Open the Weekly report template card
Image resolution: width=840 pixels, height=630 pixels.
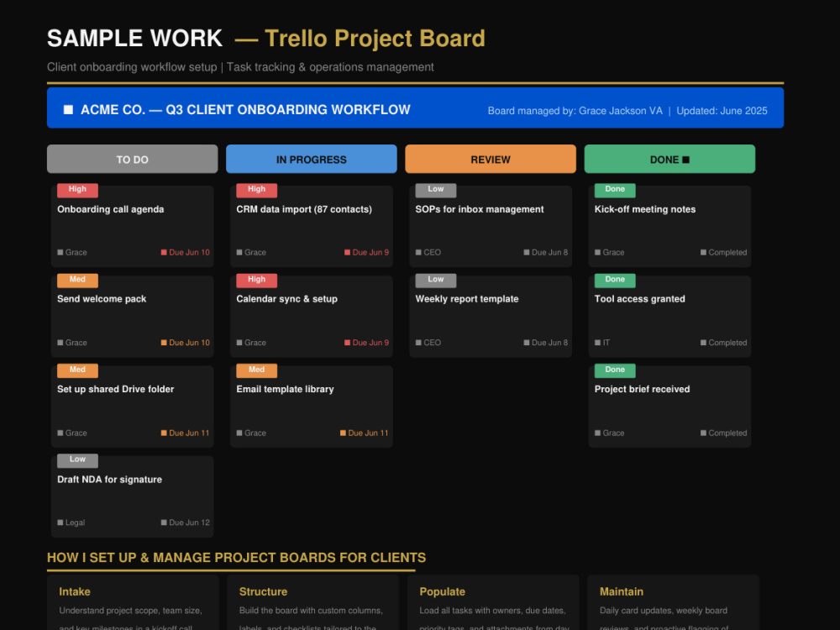(x=491, y=316)
